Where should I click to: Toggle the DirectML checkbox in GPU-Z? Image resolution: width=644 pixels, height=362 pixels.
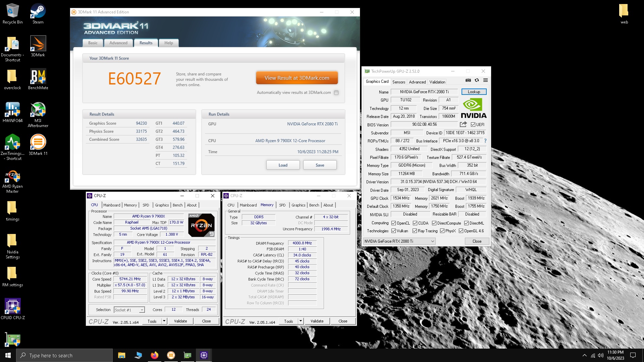(466, 223)
